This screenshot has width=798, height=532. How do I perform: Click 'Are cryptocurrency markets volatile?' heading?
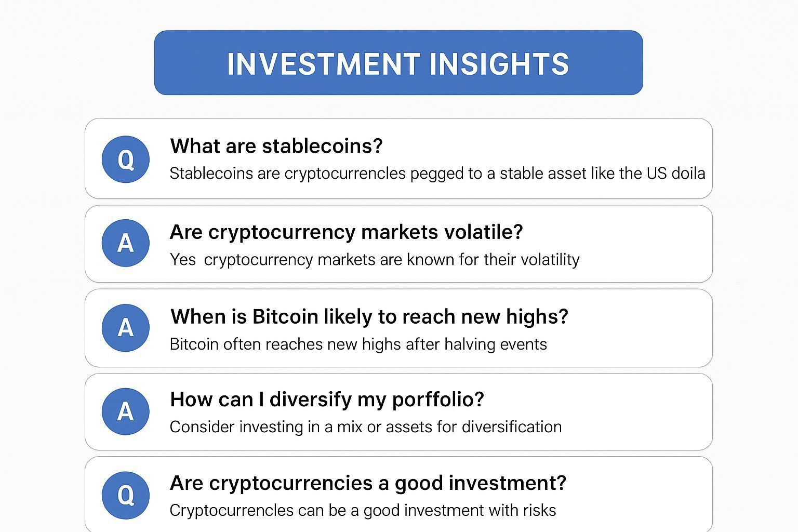tap(346, 232)
